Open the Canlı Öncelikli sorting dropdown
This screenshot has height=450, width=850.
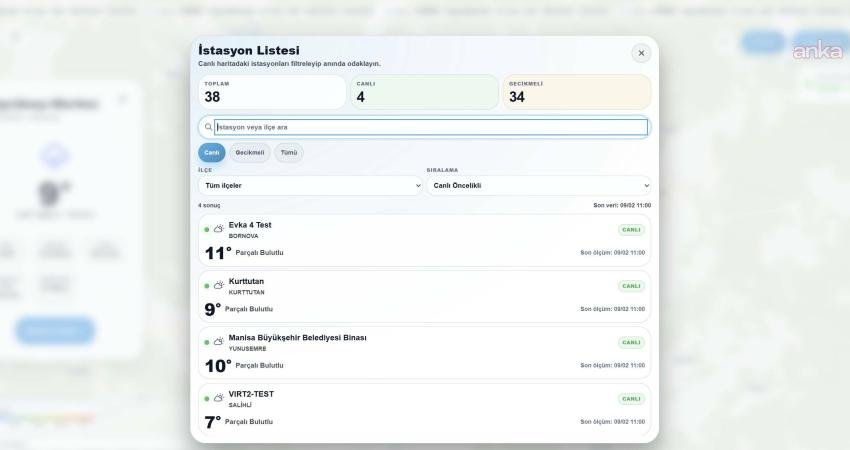(538, 185)
